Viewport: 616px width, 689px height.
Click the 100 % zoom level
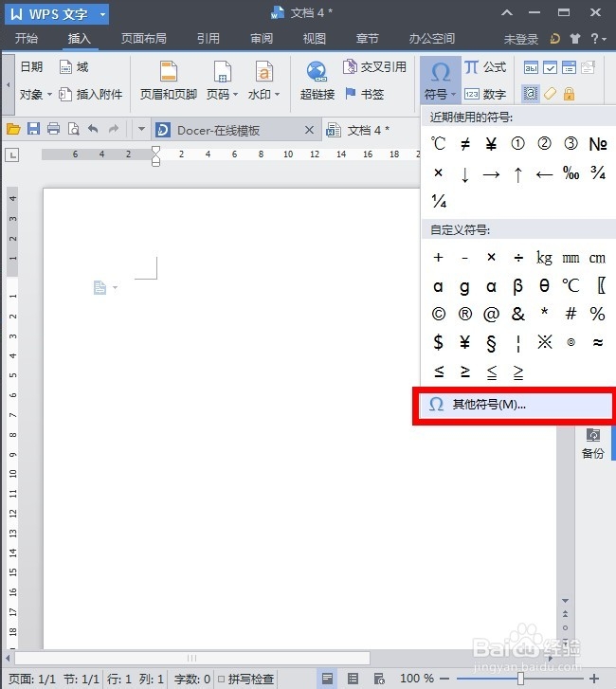click(x=417, y=679)
